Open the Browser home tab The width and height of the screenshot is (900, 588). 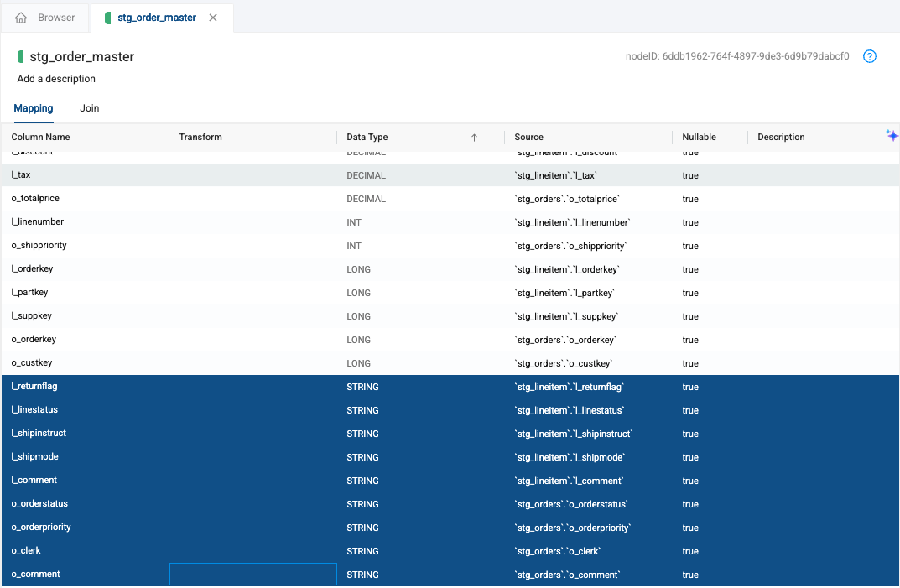click(x=45, y=18)
